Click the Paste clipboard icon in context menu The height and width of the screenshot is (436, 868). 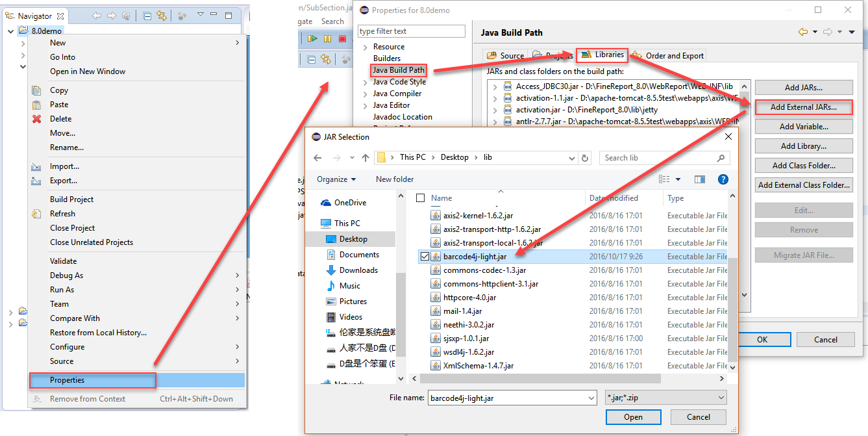[x=37, y=105]
